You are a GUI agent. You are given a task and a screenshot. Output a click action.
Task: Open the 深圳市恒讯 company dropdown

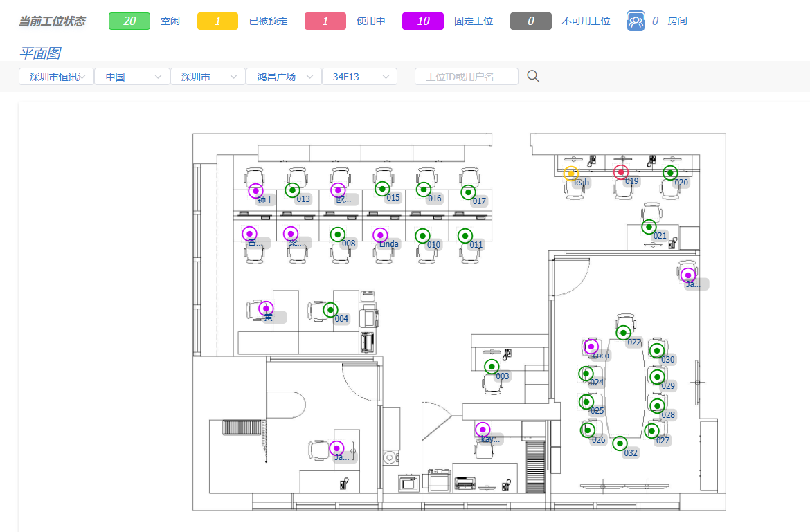point(56,76)
